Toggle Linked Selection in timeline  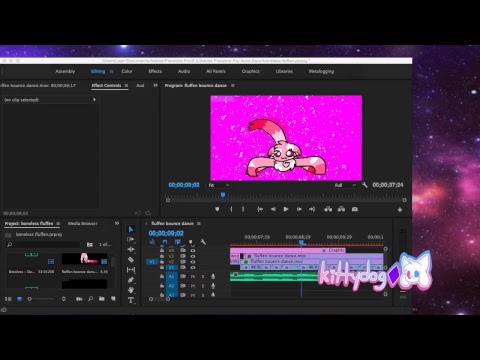(x=177, y=242)
